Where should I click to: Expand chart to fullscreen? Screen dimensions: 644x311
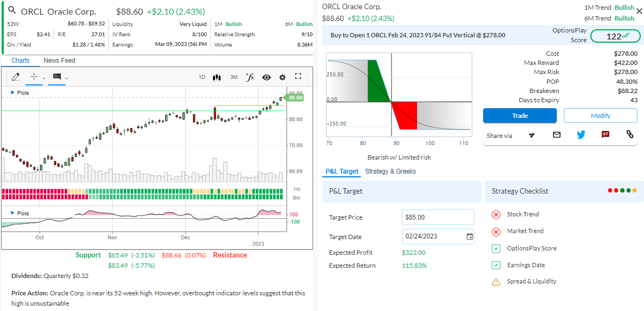pyautogui.click(x=298, y=76)
